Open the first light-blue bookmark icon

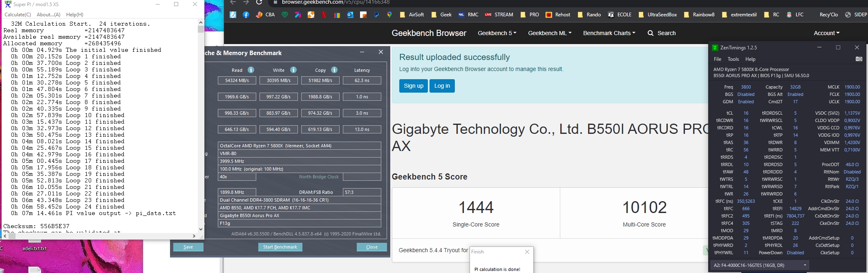[233, 15]
